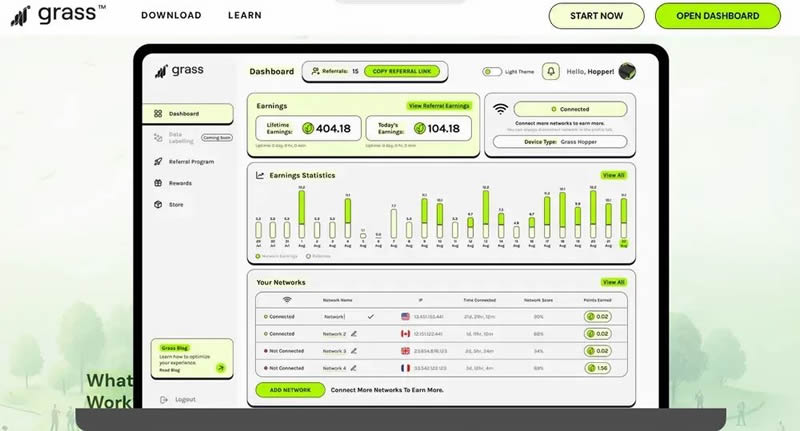800x431 pixels.
Task: Click the 1.56 points earned value
Action: [602, 368]
